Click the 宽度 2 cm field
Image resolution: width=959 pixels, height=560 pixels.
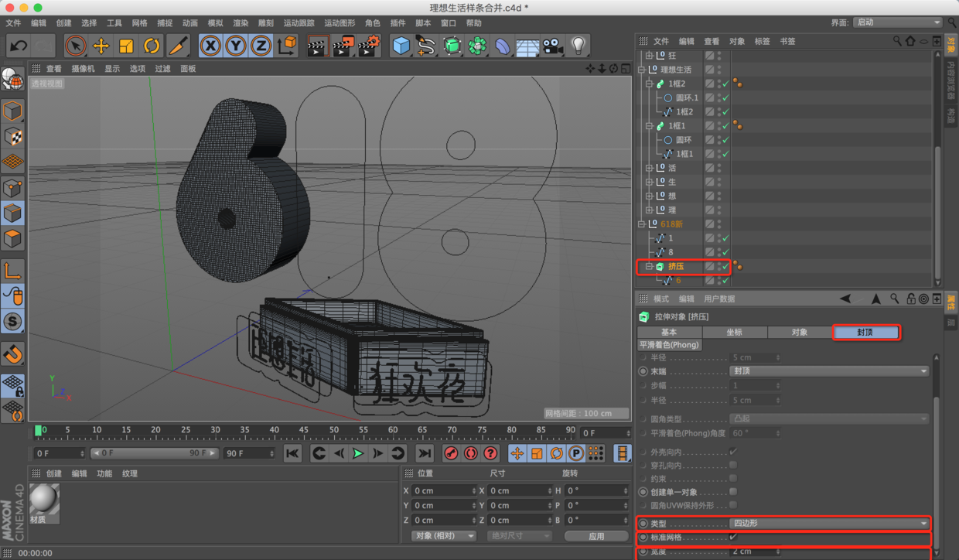click(x=755, y=551)
